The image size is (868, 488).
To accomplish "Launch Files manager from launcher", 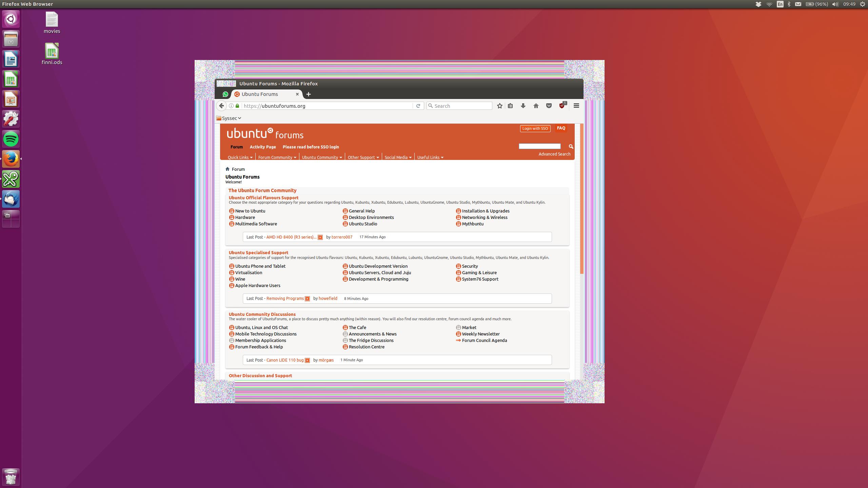I will point(11,39).
